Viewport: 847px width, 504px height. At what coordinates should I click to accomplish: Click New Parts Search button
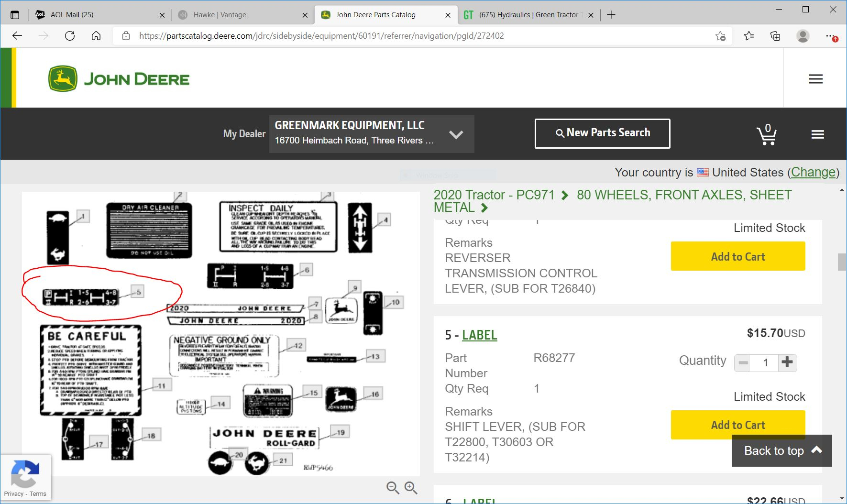click(602, 133)
